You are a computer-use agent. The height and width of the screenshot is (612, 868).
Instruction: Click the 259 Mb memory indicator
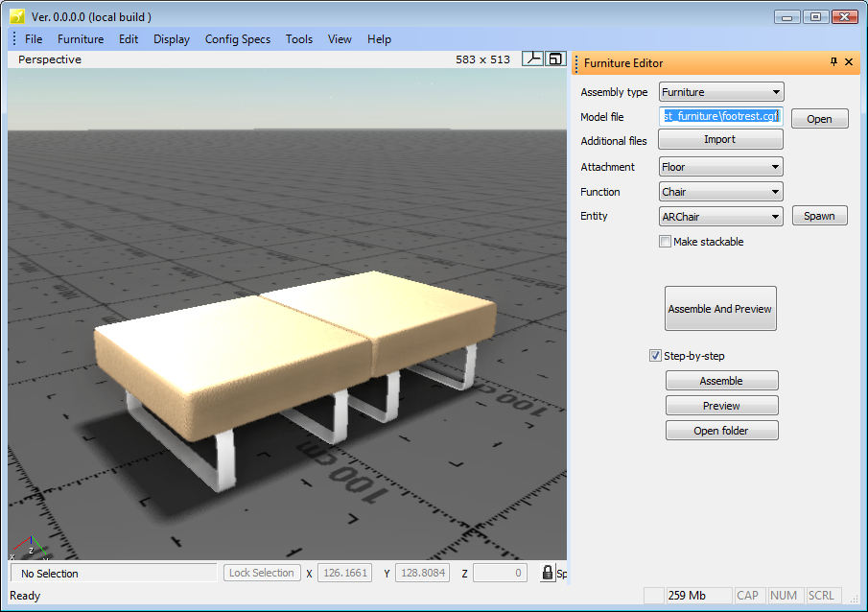(698, 596)
